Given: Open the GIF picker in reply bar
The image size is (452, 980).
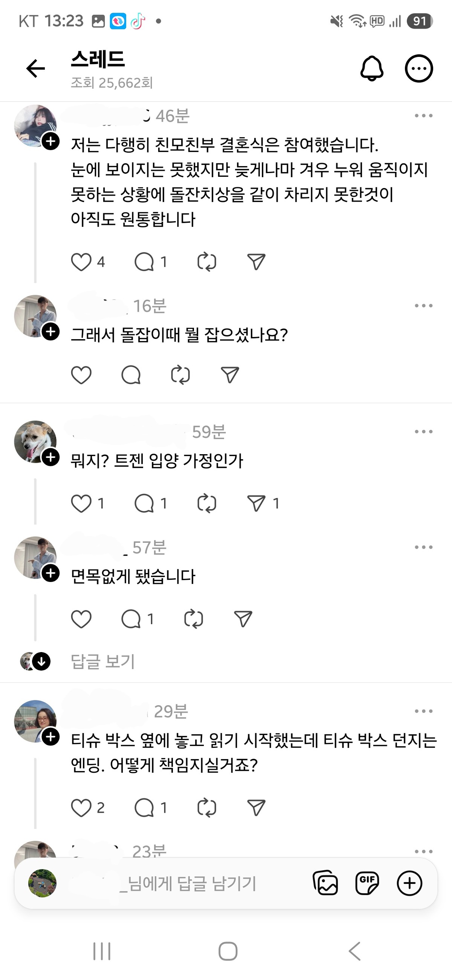Looking at the screenshot, I should pyautogui.click(x=367, y=883).
